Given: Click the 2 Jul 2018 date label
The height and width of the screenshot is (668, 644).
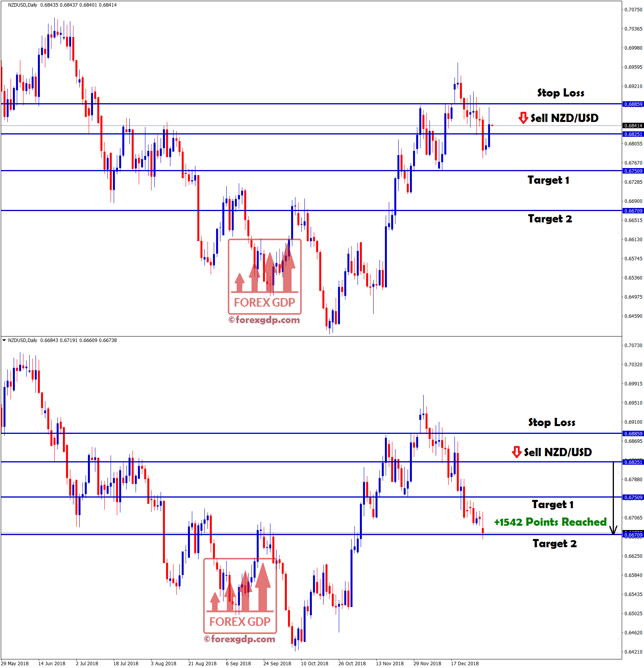Looking at the screenshot, I should point(87,663).
